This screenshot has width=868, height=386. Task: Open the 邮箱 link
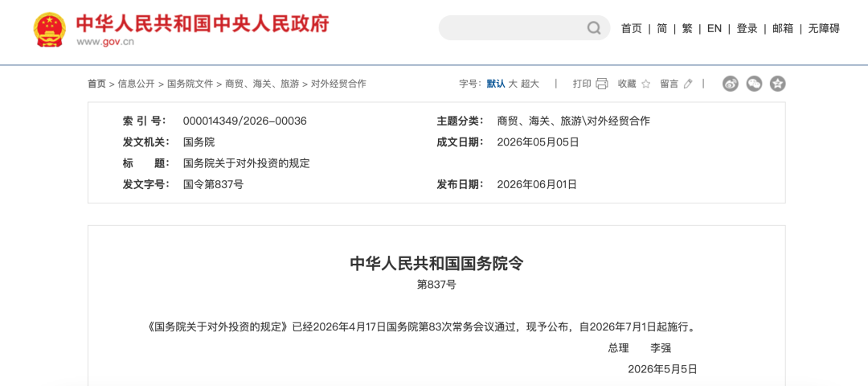[x=783, y=29]
